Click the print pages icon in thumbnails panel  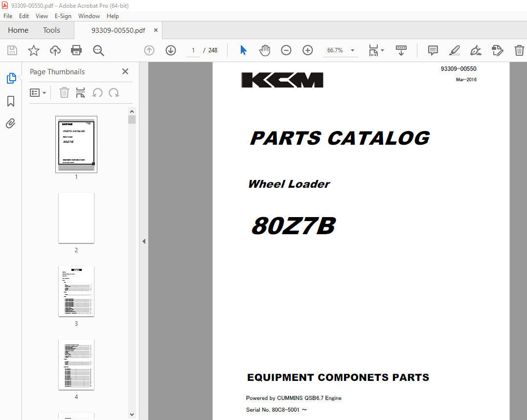80,93
